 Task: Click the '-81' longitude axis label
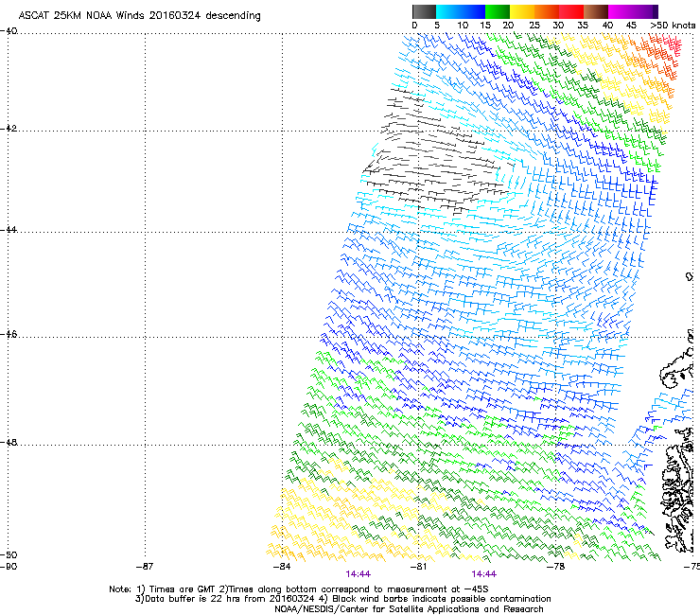point(418,567)
